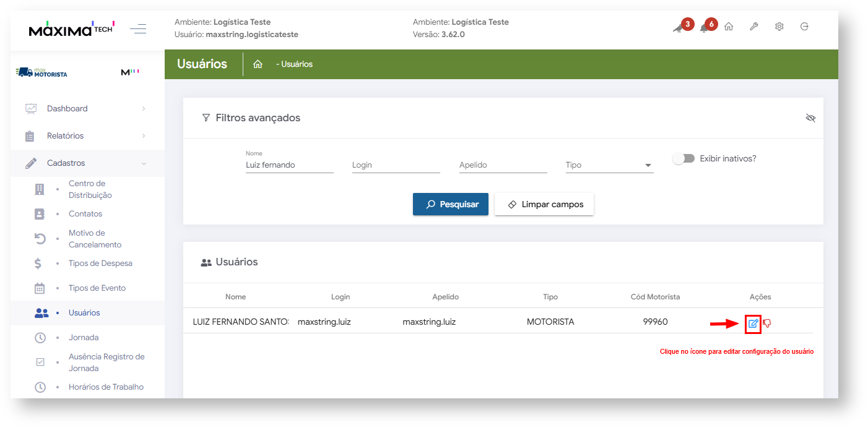
Task: Open Jornada in the sidebar
Action: (84, 338)
